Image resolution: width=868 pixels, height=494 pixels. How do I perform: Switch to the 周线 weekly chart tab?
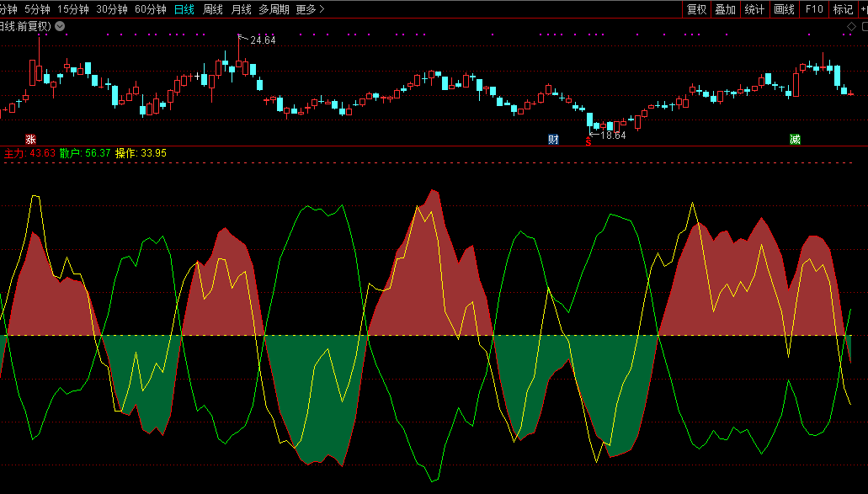coord(213,9)
